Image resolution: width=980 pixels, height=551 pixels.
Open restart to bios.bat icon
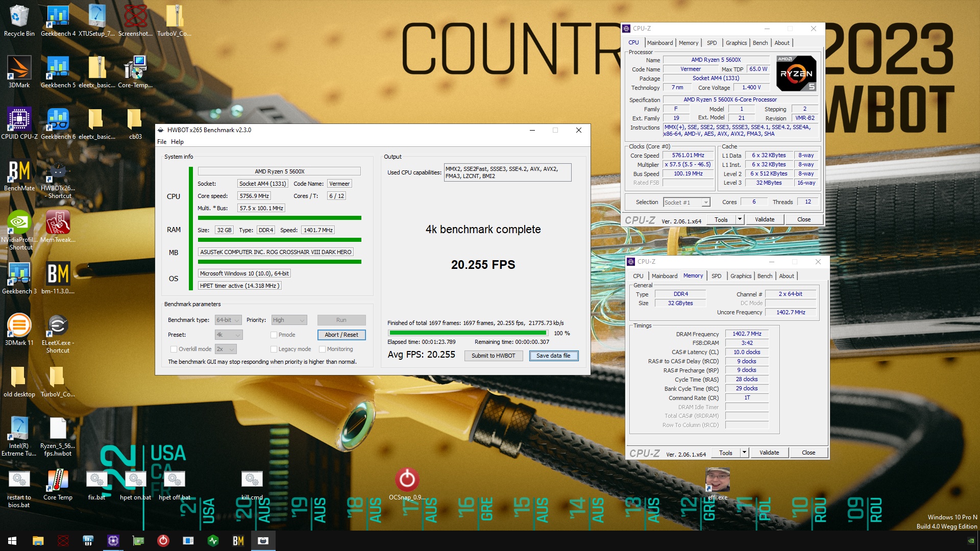coord(19,488)
